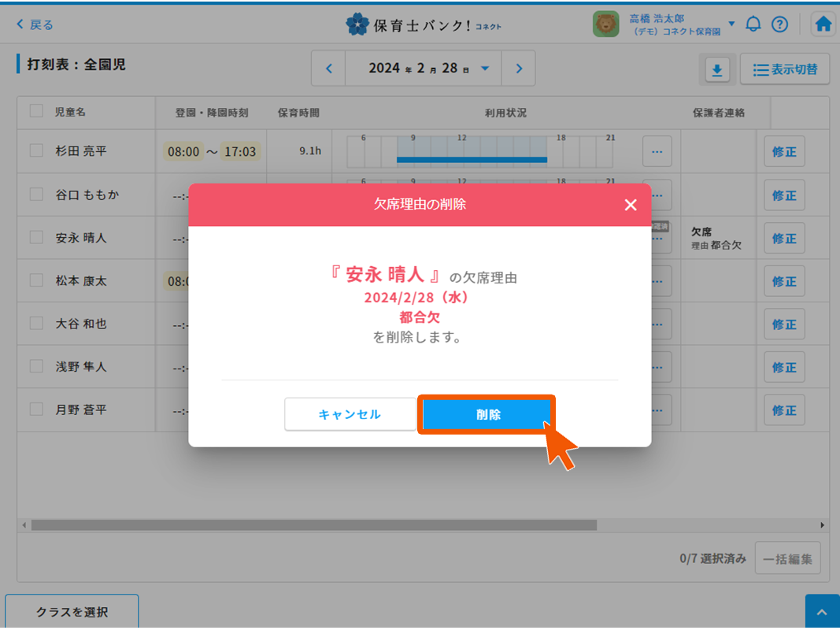840x630 pixels.
Task: Go to previous day with left arrow
Action: click(329, 69)
